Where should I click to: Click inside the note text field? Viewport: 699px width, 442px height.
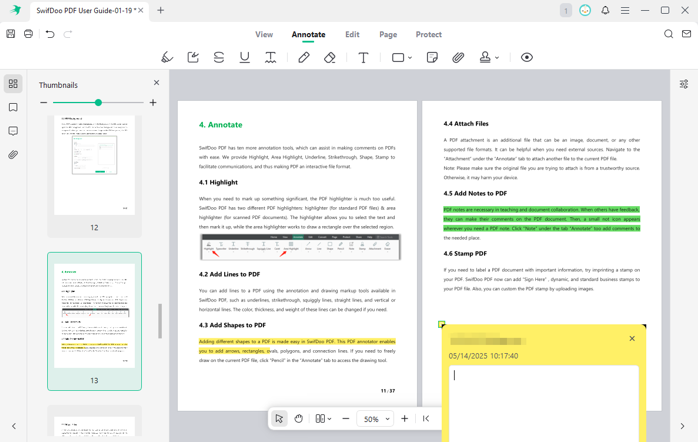(544, 404)
